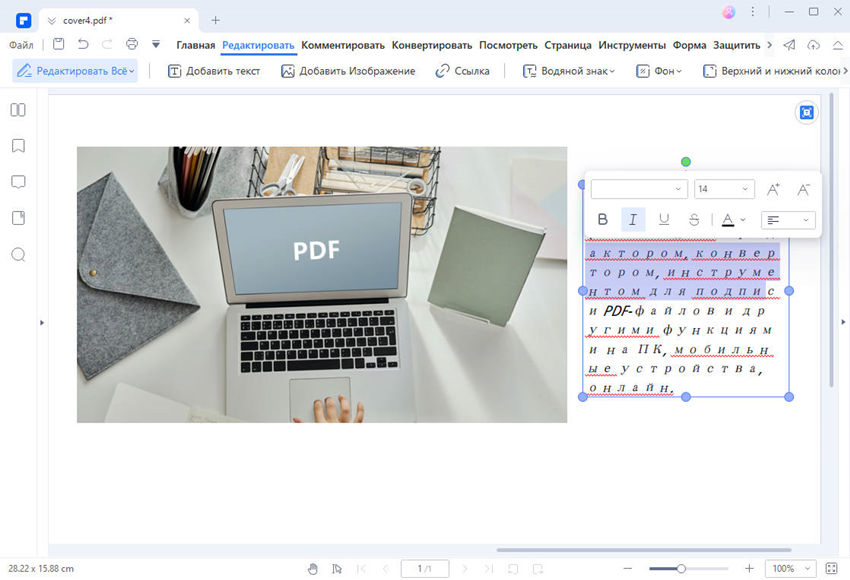Jump to the last page
Screen dimensions: 850x580
coord(488,569)
